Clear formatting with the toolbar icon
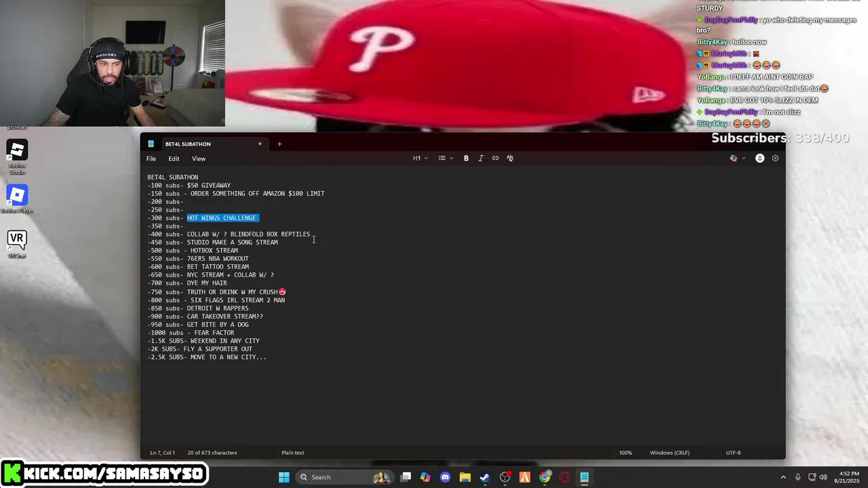 pyautogui.click(x=510, y=158)
